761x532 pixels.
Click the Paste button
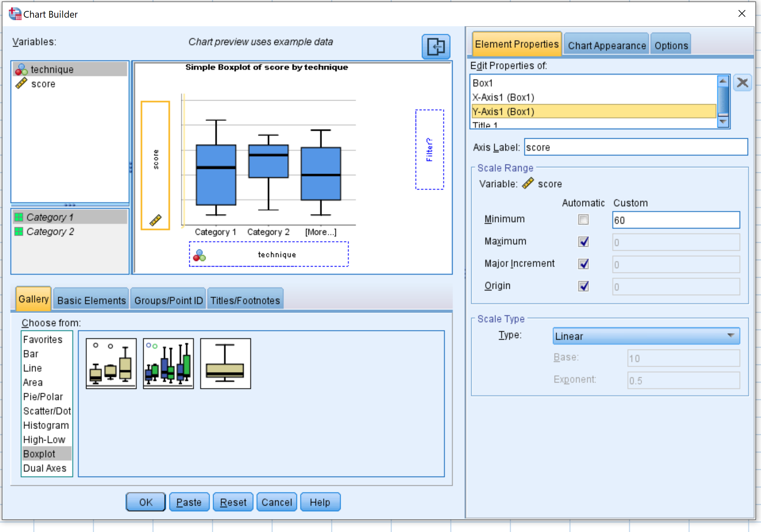[189, 502]
